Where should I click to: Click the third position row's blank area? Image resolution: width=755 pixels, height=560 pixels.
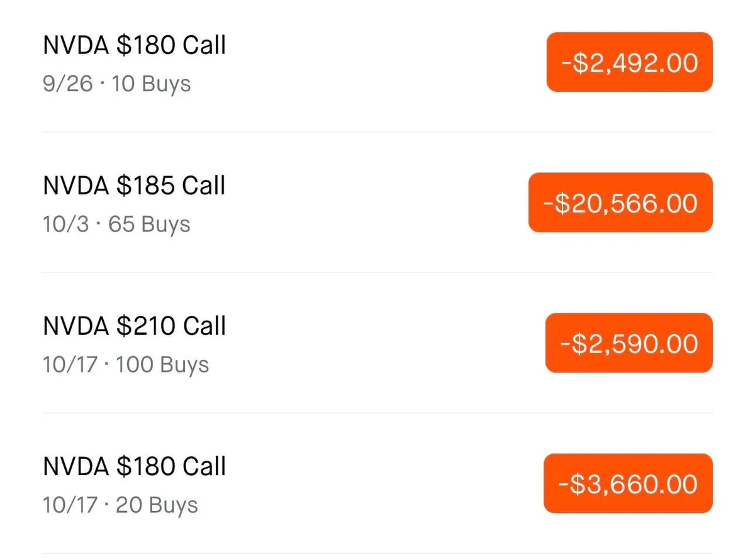377,344
